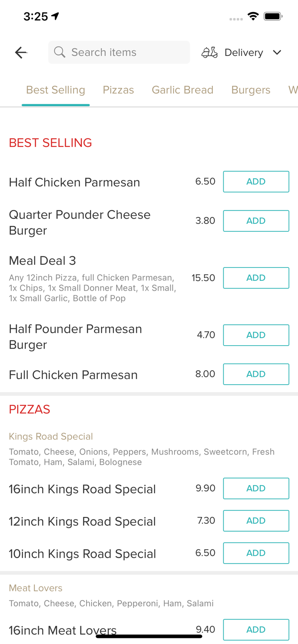Open the Garlic Bread category tab
Screen dimensions: 298x644
pyautogui.click(x=182, y=90)
